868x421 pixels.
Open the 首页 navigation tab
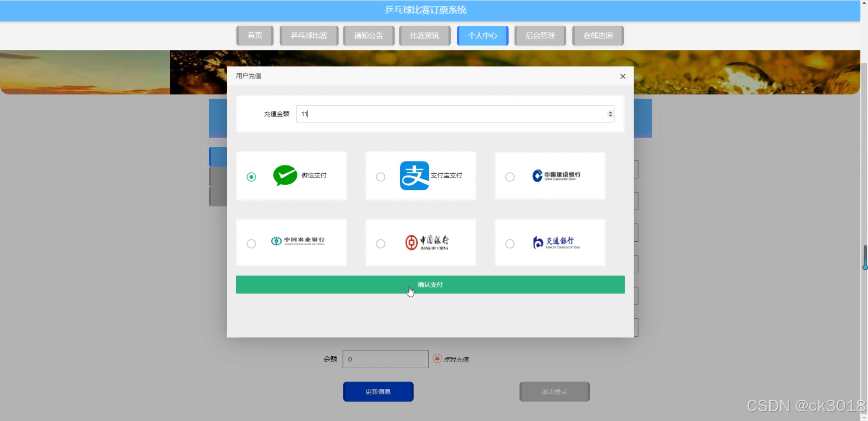pyautogui.click(x=255, y=35)
